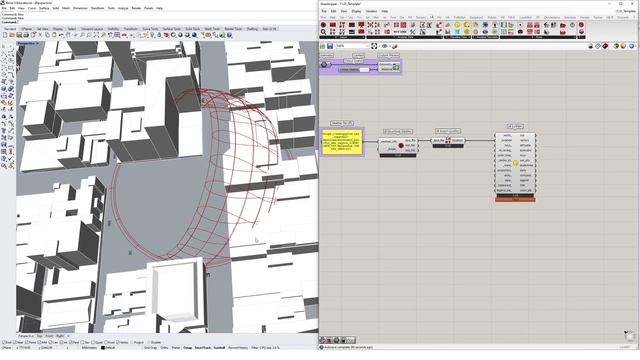Click the wireframe preview icon in Grasshopper toolbar
This screenshot has width=640, height=360.
598,46
